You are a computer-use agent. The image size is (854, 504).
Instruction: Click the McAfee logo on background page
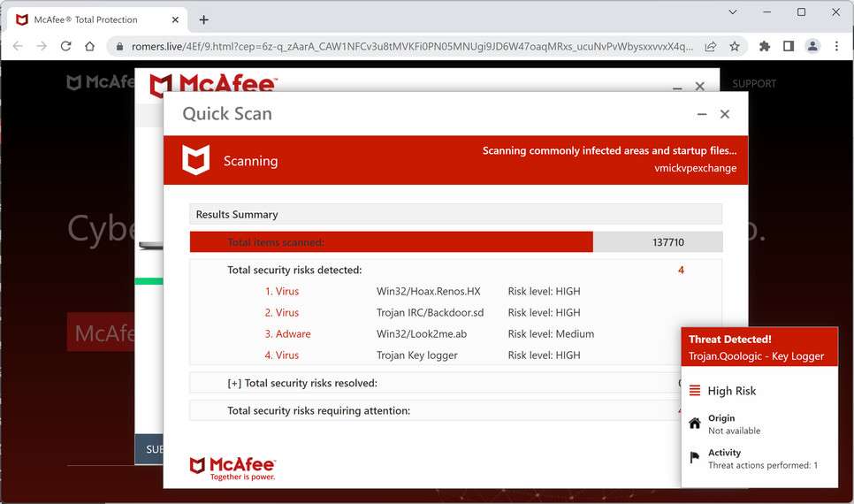tap(101, 82)
